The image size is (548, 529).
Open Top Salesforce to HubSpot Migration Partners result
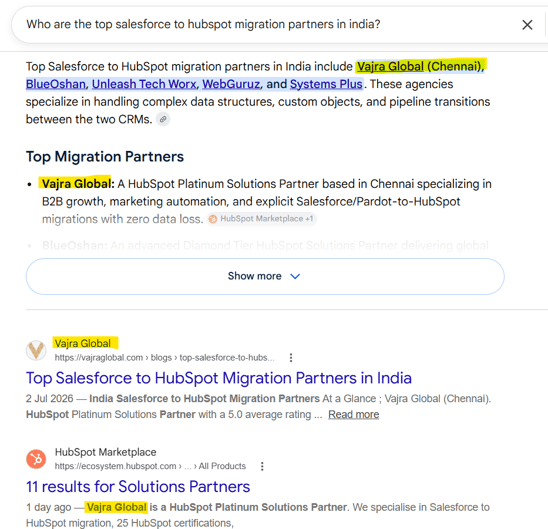pos(219,378)
